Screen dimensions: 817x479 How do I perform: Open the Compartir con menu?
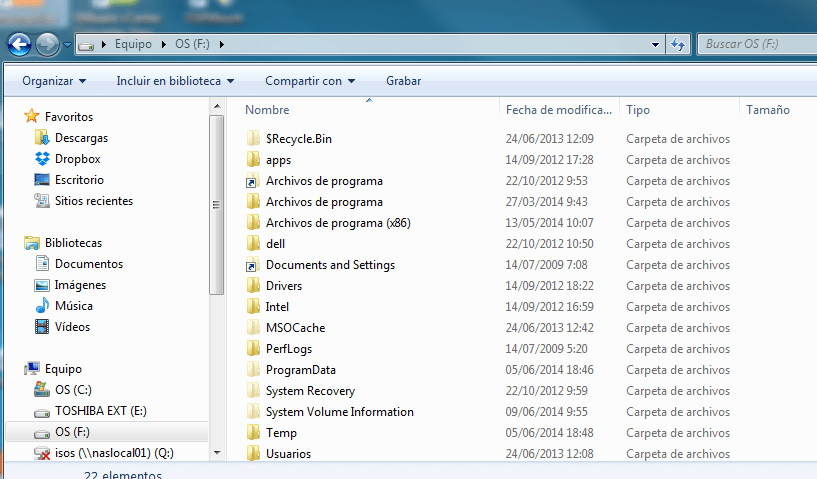tap(310, 81)
